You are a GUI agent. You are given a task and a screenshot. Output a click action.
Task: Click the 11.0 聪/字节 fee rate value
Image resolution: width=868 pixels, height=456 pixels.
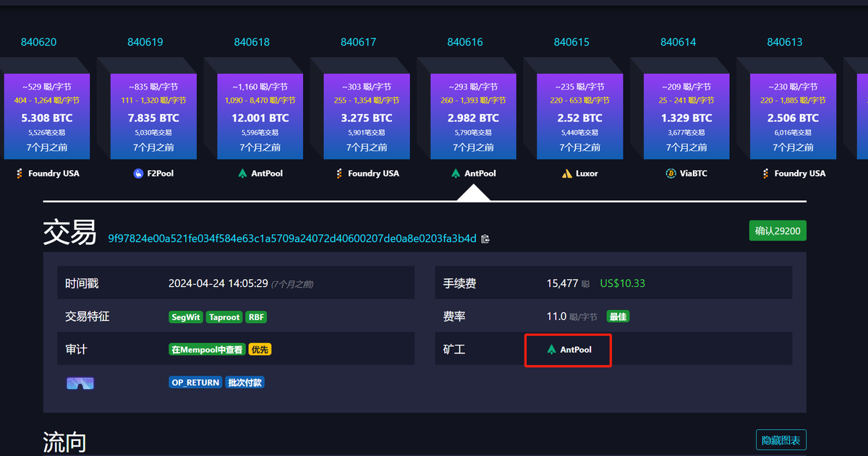572,317
